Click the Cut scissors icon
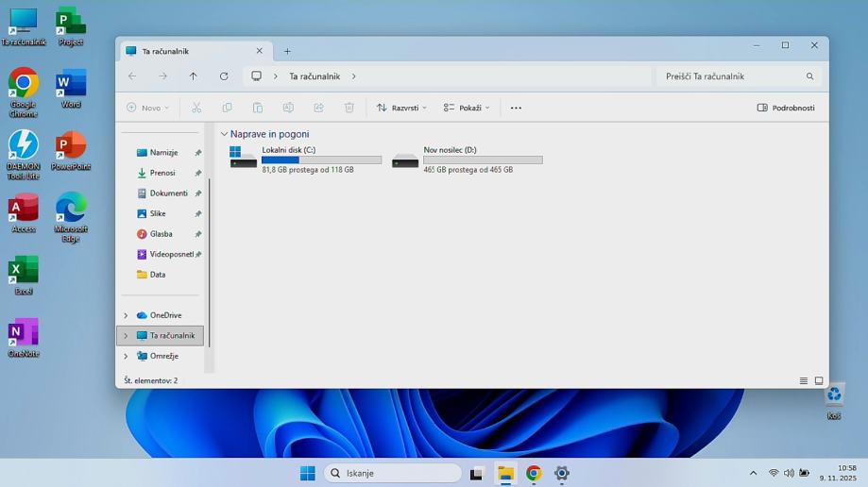This screenshot has height=487, width=868. pos(196,108)
